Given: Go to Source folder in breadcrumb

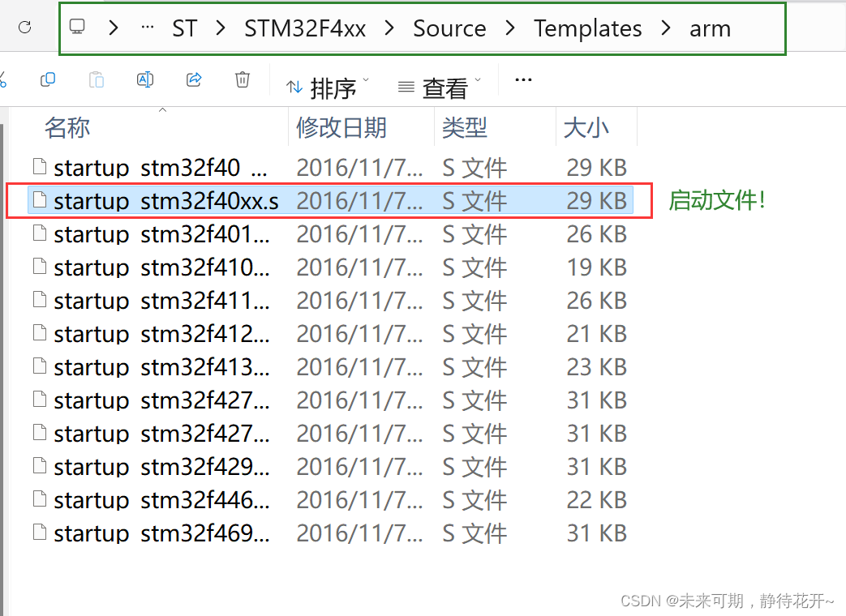Looking at the screenshot, I should [449, 28].
